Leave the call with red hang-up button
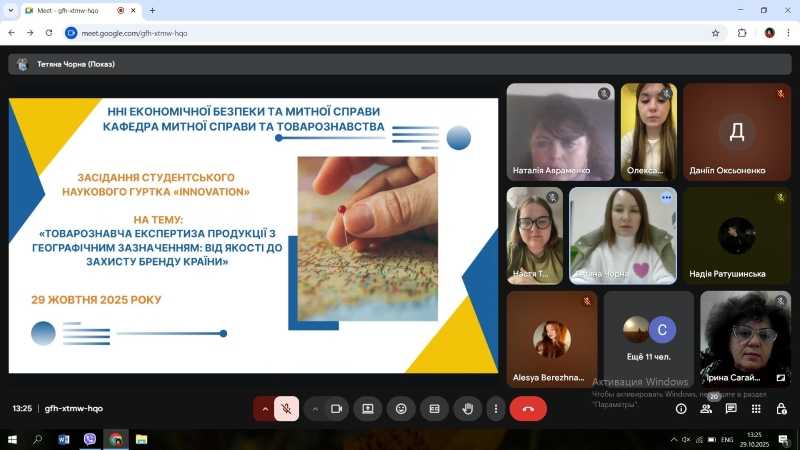Image resolution: width=800 pixels, height=450 pixels. coord(528,409)
